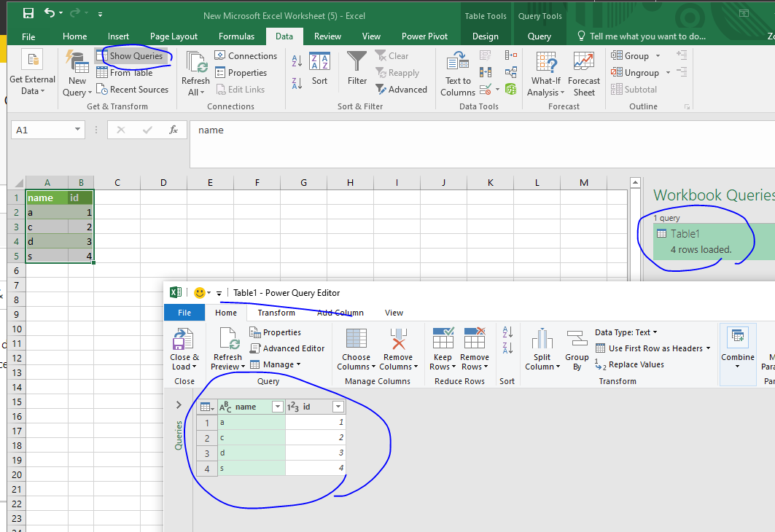
Task: Open the Design tab under Table Tools
Action: [x=486, y=36]
